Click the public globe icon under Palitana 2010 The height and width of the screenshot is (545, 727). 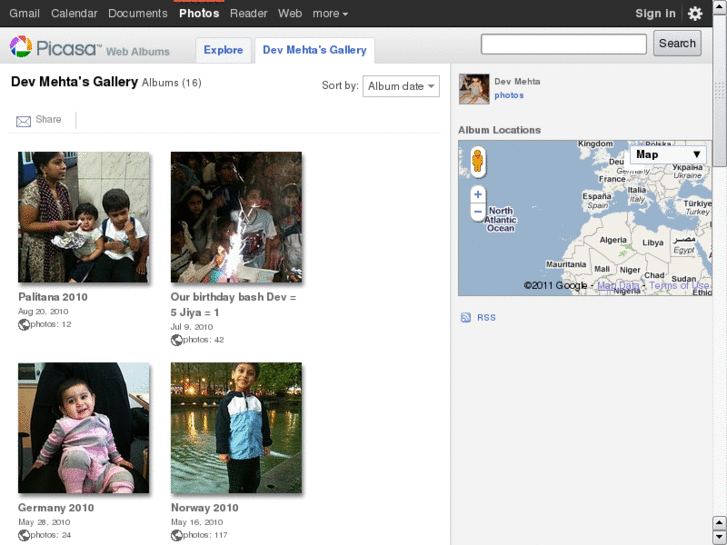coord(24,324)
